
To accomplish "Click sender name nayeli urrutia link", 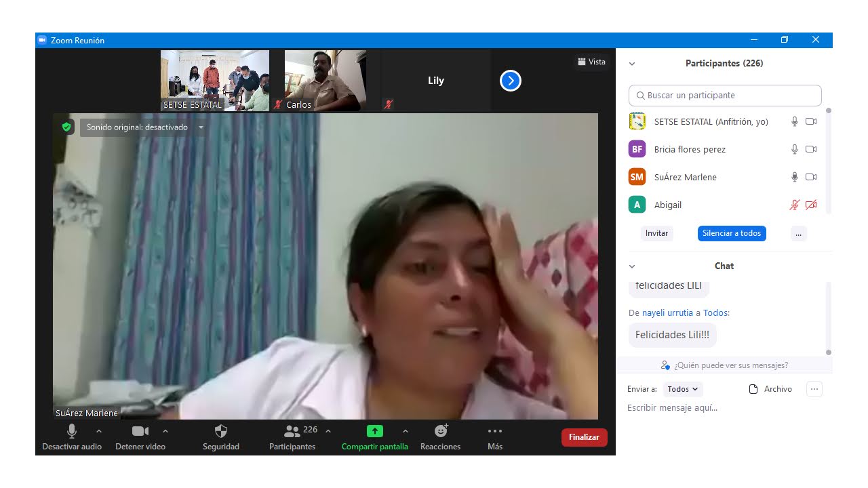I will [667, 313].
